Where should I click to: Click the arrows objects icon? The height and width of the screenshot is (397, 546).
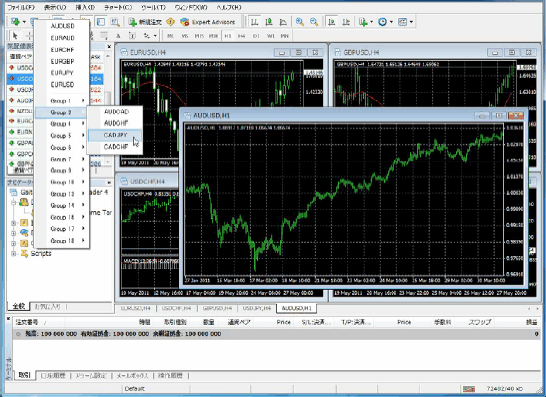[147, 36]
